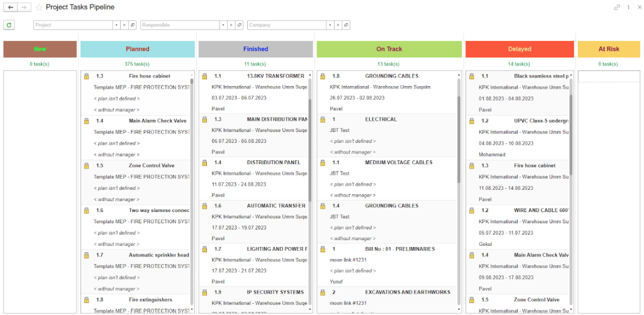Expand the Project filter dropdown
Viewport: 644px width, 315px height.
coord(116,25)
